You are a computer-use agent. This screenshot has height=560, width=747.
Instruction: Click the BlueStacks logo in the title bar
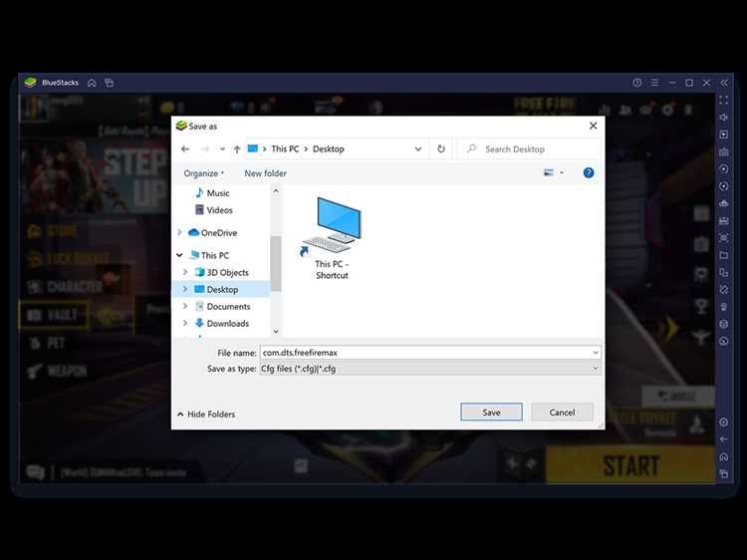(x=31, y=83)
